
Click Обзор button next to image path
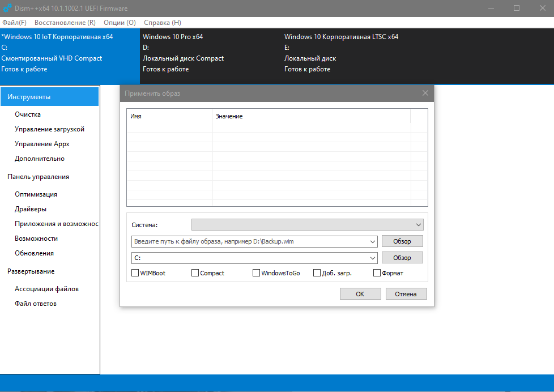(402, 241)
